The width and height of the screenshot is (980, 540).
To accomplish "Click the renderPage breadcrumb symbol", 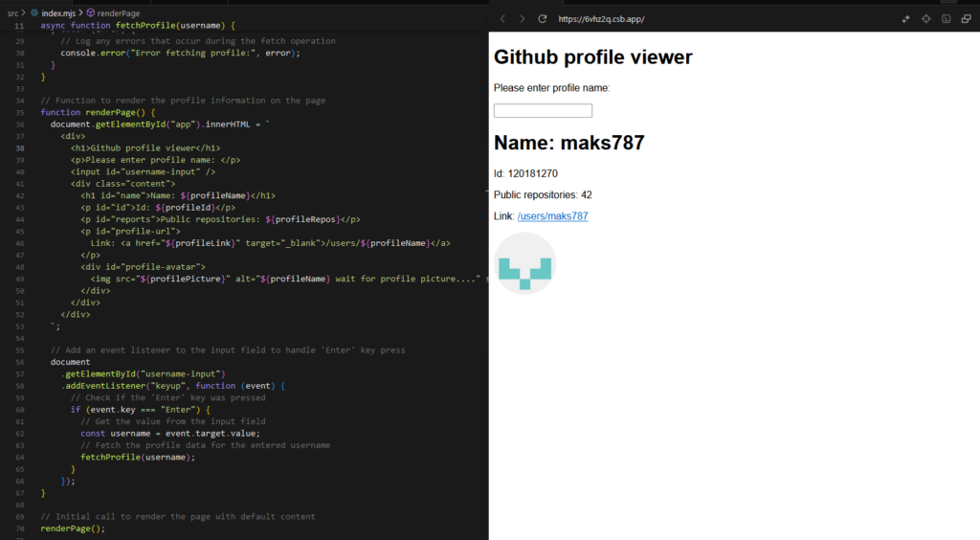I will [x=118, y=12].
